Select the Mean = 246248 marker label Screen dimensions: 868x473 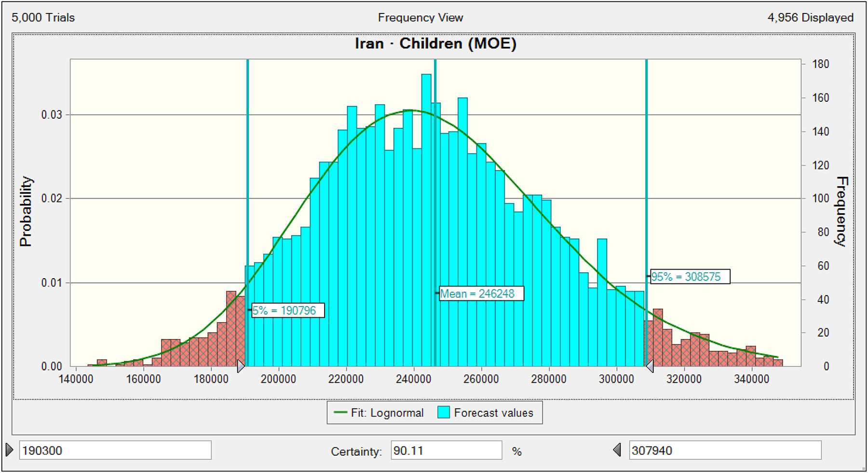point(481,293)
